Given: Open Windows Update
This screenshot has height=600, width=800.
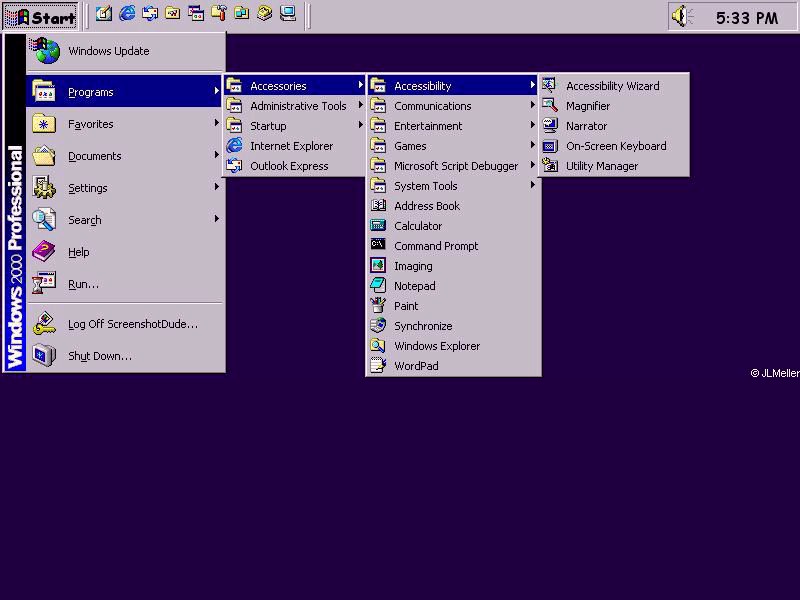Looking at the screenshot, I should point(126,51).
